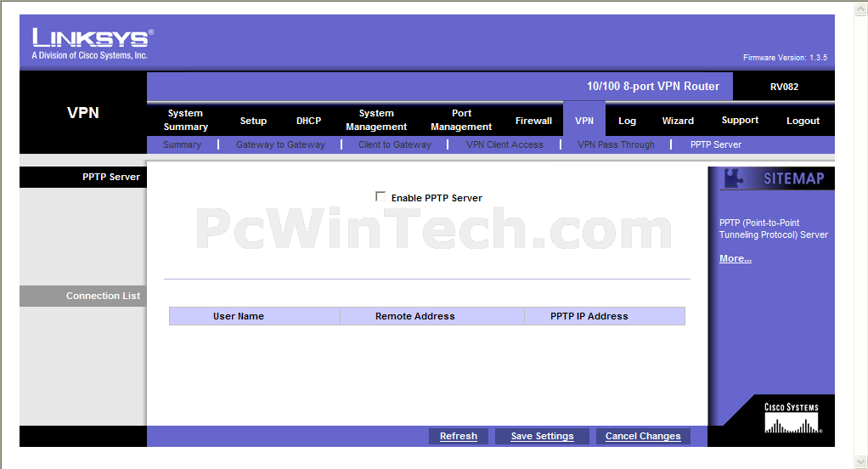Open the System Management tab
868x469 pixels.
coord(376,120)
